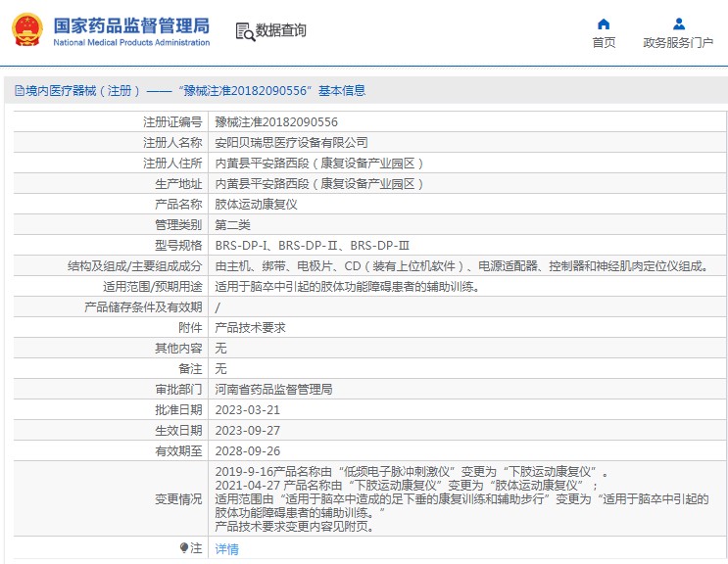
Task: Click the 注册人名称 label
Action: coord(172,142)
